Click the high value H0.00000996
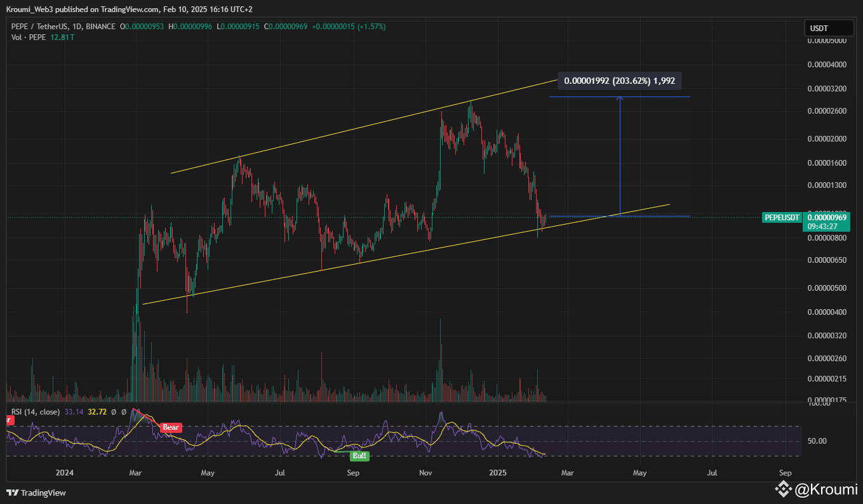863x504 pixels. [x=191, y=27]
